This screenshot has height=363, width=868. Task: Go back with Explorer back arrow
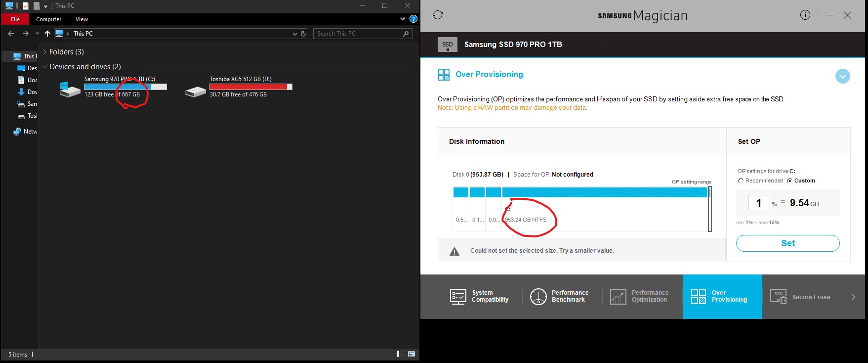[x=11, y=34]
